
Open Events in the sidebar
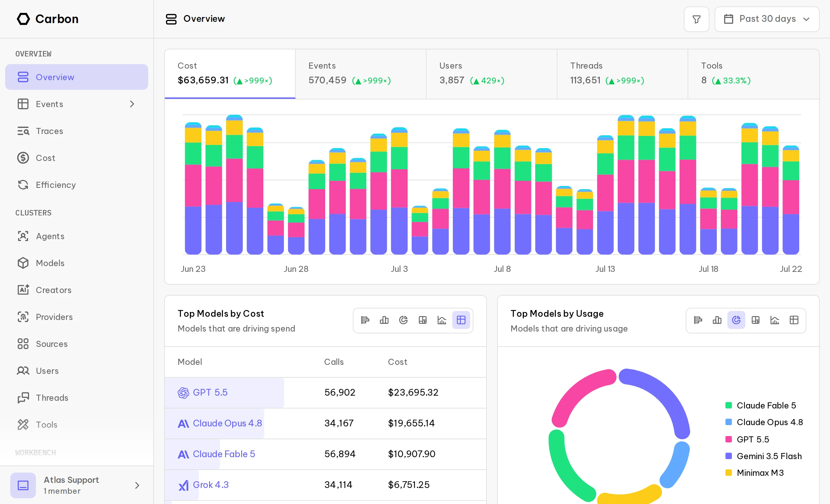click(76, 104)
